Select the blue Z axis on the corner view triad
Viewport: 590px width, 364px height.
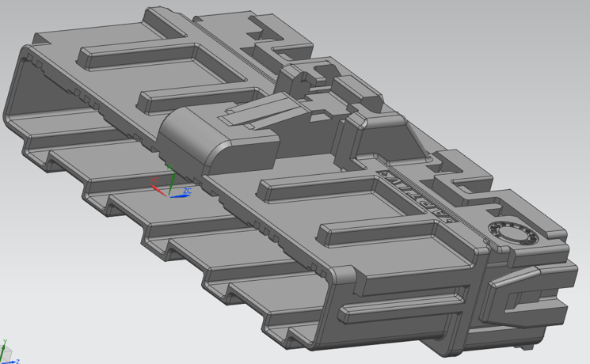11,360
